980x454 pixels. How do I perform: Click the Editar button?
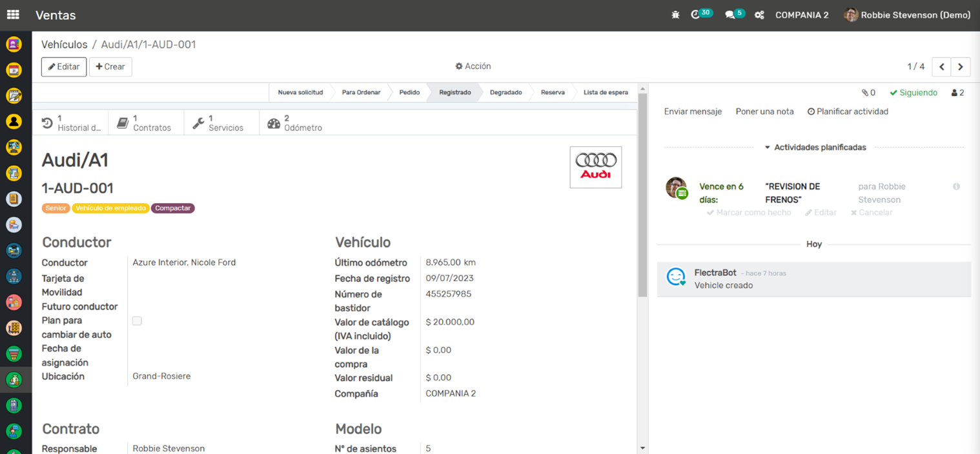[x=64, y=67]
